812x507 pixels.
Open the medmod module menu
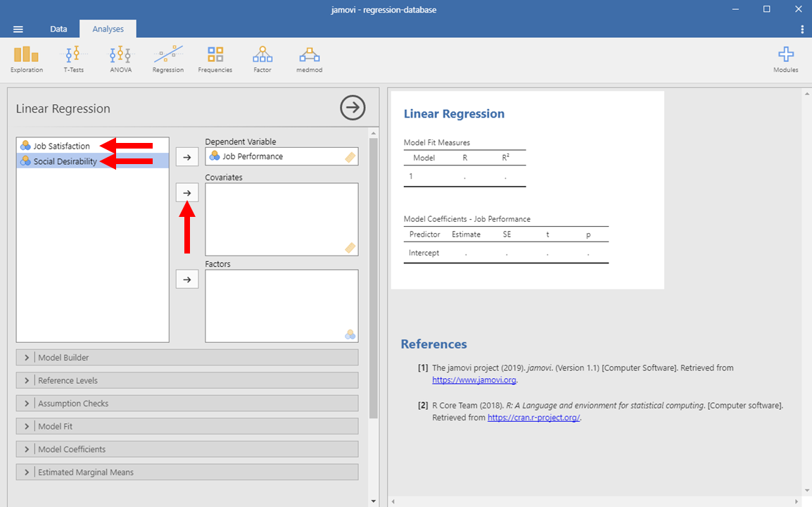click(309, 59)
